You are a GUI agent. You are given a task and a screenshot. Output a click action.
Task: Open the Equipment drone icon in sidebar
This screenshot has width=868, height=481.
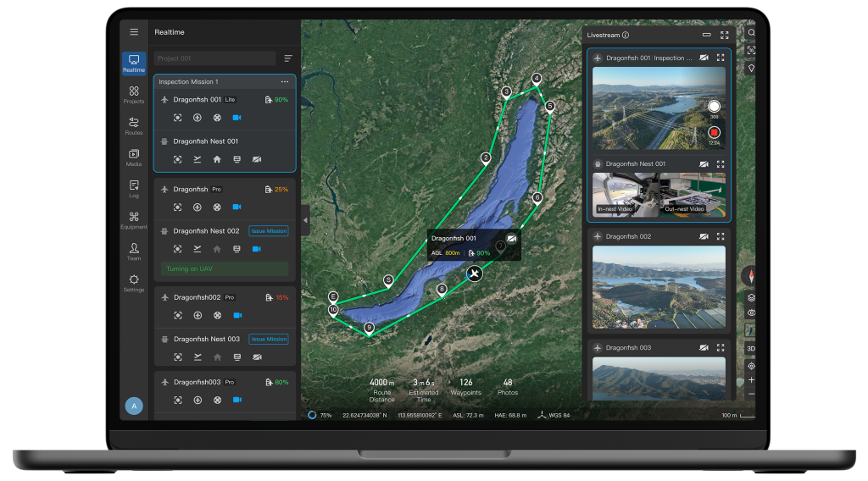(134, 218)
